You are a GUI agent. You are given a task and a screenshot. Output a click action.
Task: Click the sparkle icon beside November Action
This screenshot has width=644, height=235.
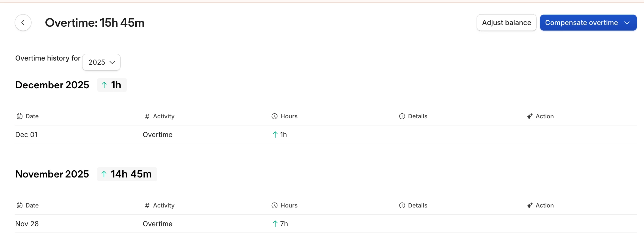coord(530,206)
